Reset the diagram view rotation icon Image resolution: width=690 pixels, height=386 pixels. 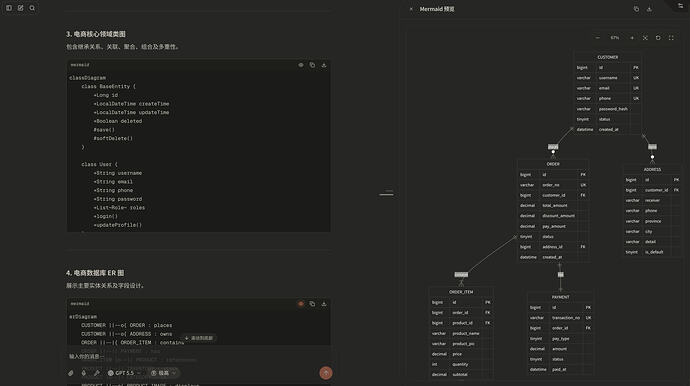click(x=658, y=38)
